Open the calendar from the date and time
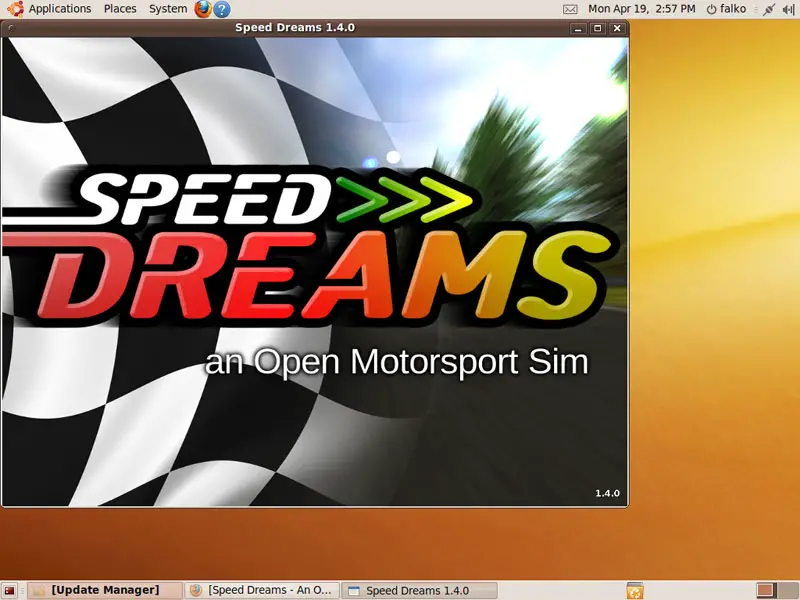 point(641,9)
